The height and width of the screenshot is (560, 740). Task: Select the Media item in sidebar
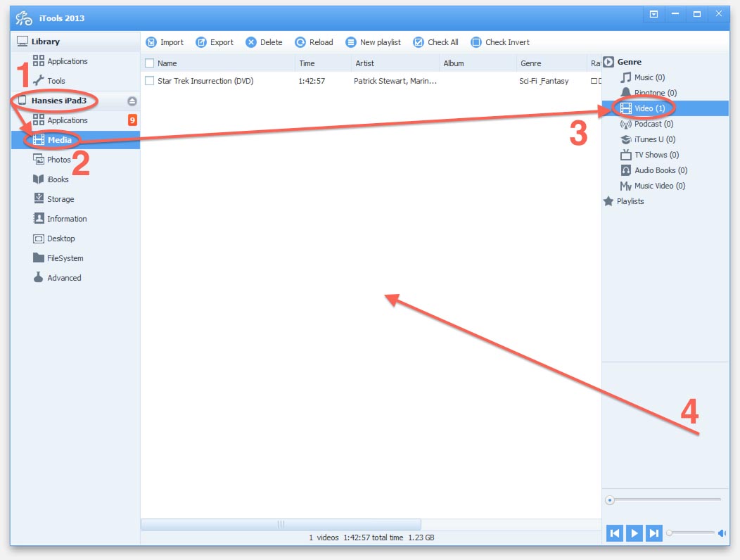(75, 140)
